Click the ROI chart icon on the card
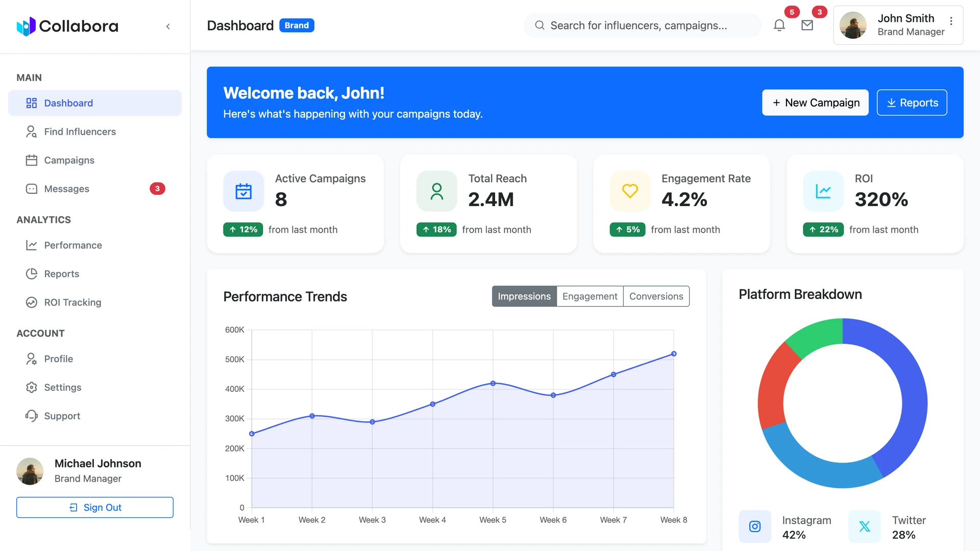This screenshot has width=980, height=551. click(823, 191)
